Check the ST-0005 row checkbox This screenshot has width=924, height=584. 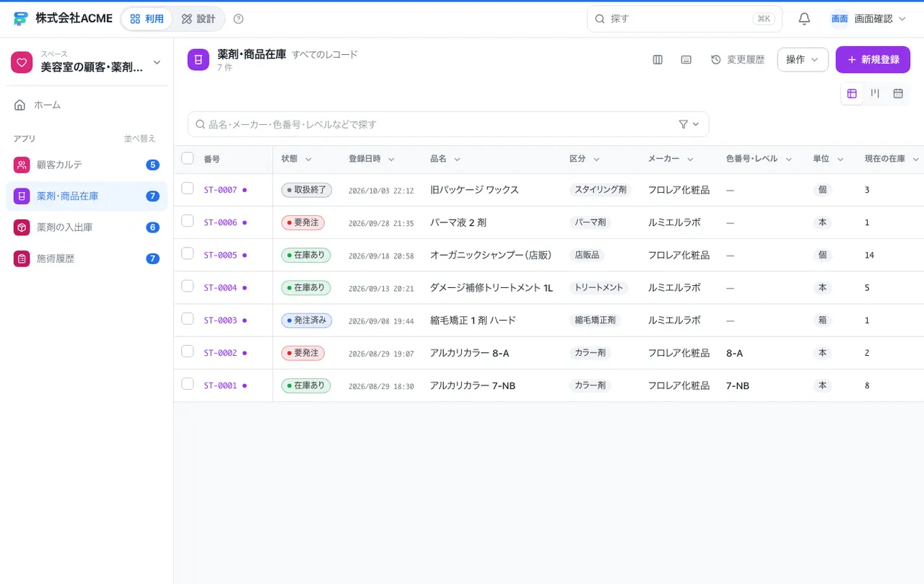point(188,253)
